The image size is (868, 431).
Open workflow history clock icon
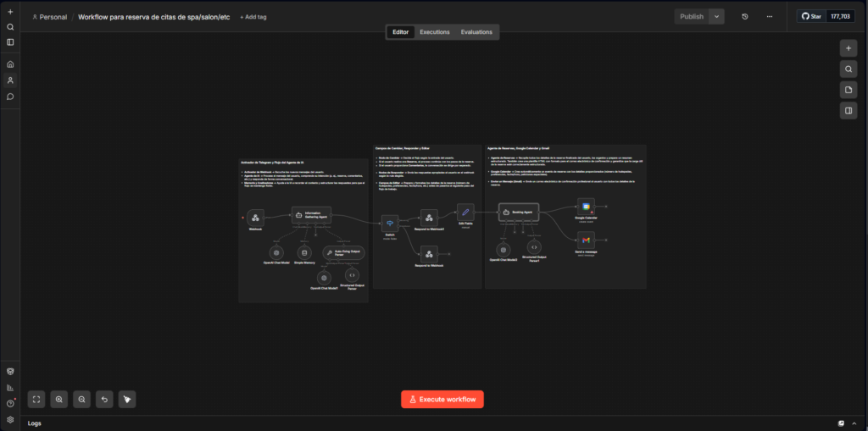(744, 16)
